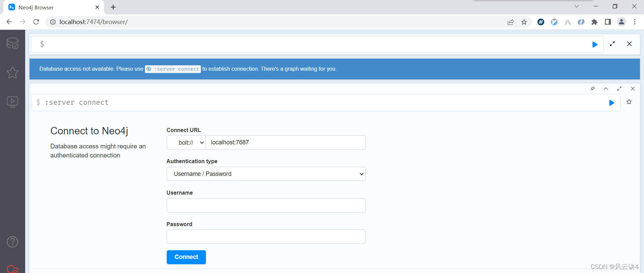This screenshot has width=644, height=273.
Task: Pin the server connect frame
Action: click(x=593, y=89)
